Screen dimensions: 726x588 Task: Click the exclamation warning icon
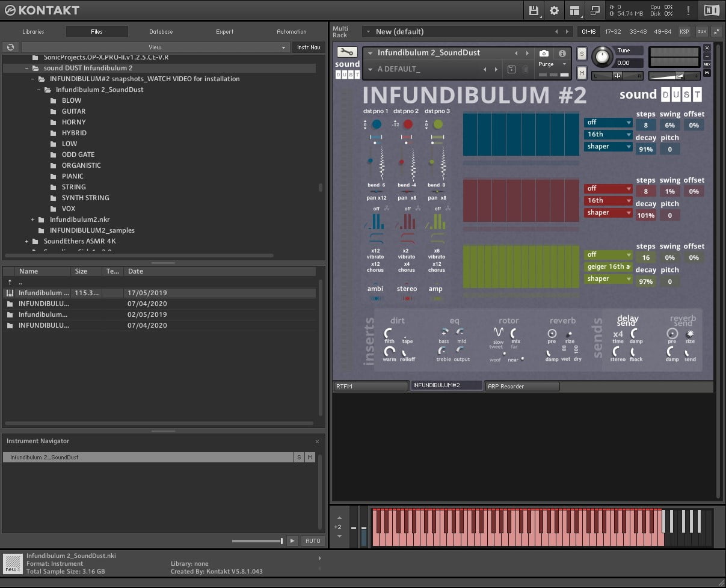click(688, 10)
